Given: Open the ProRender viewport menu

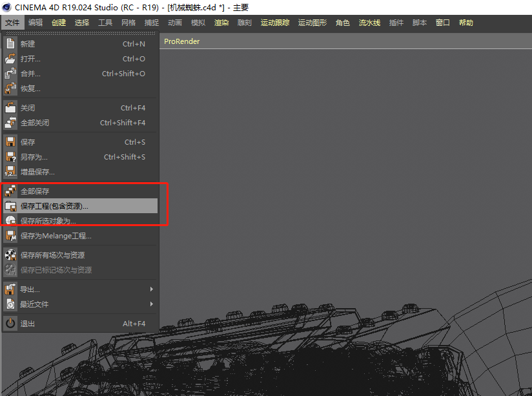Looking at the screenshot, I should click(x=182, y=41).
